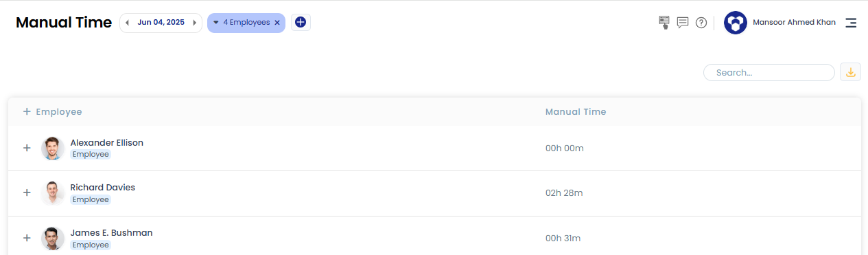Open the tutorial presentation icon
The image size is (868, 255).
(664, 23)
